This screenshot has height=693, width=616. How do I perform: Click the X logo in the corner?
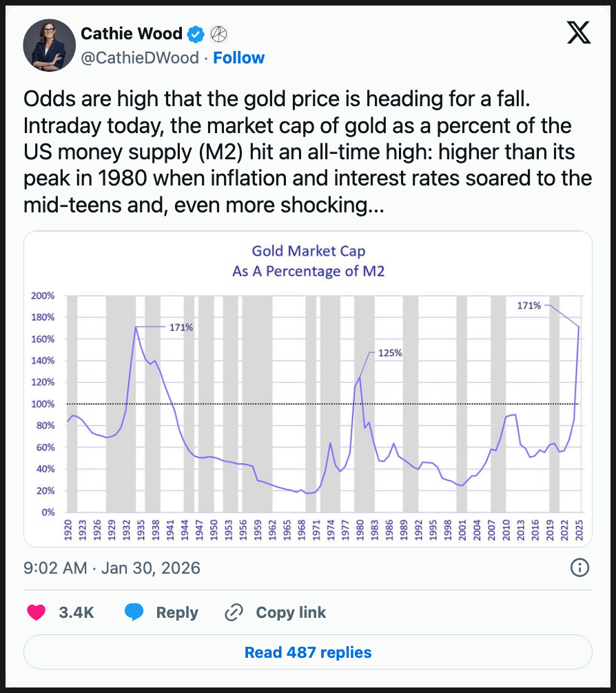pos(578,33)
